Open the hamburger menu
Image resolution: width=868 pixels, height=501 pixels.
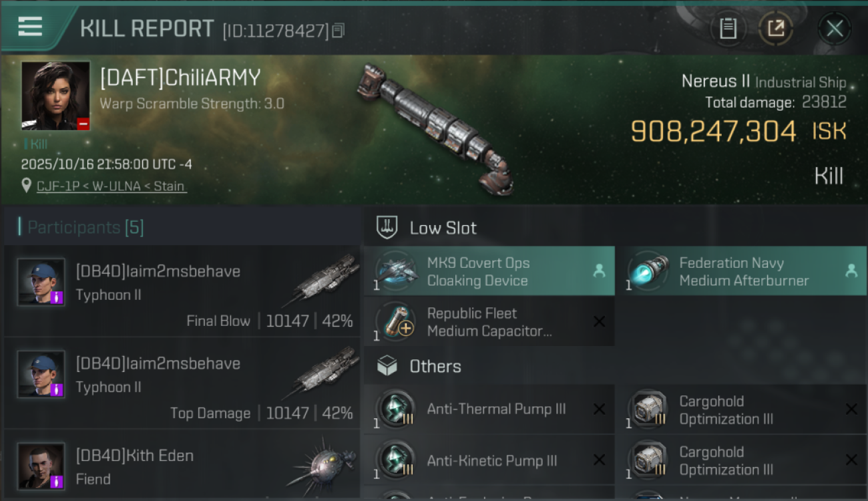(x=30, y=27)
